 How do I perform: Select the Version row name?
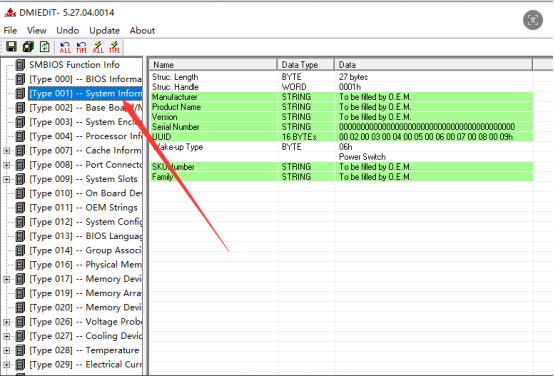(x=164, y=117)
